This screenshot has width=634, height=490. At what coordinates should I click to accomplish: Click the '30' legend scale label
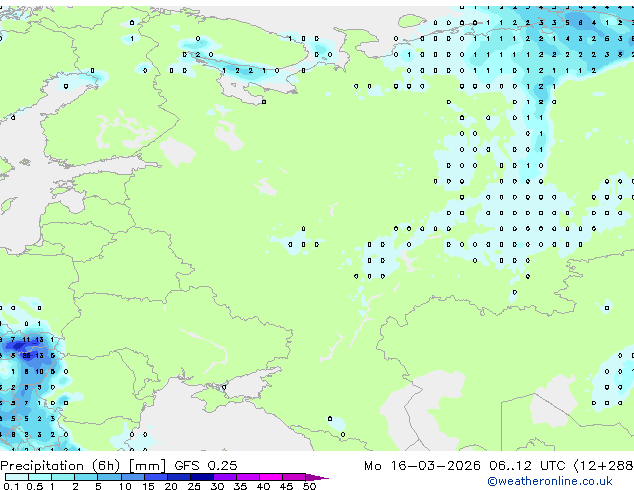218,486
